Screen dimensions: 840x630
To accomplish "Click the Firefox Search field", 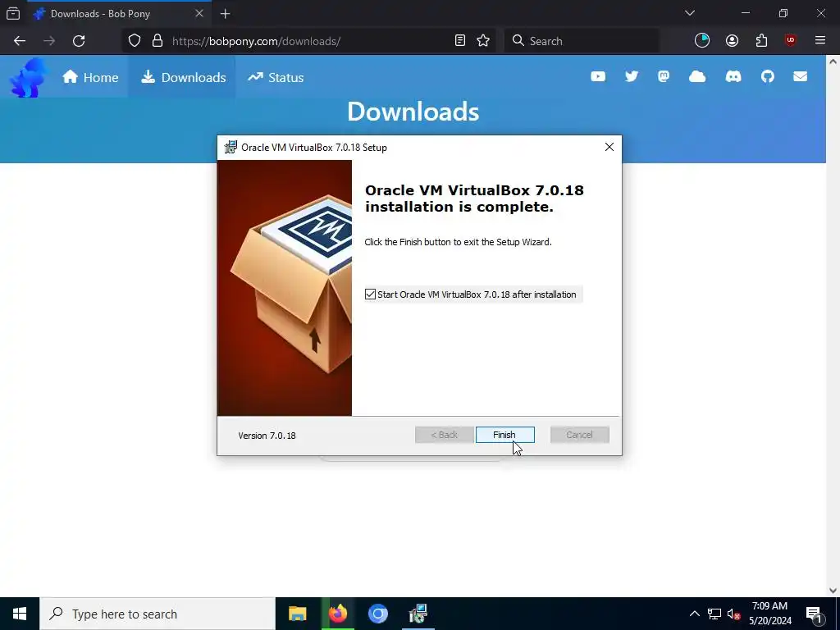I will tap(582, 41).
